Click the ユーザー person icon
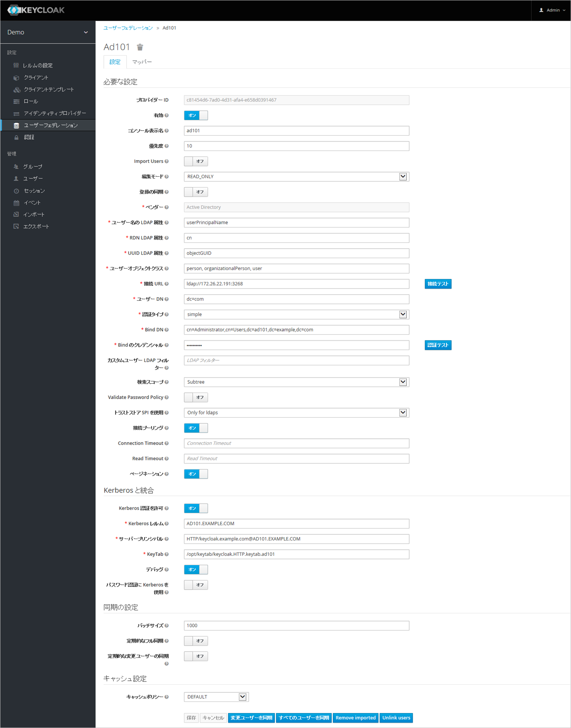 [16, 179]
